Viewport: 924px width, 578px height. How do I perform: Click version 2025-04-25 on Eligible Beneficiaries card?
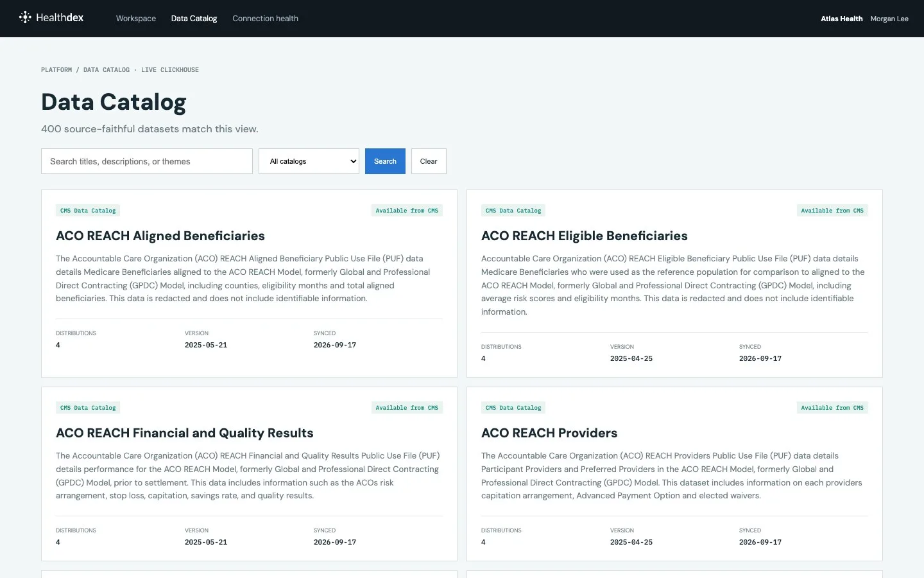click(x=631, y=358)
